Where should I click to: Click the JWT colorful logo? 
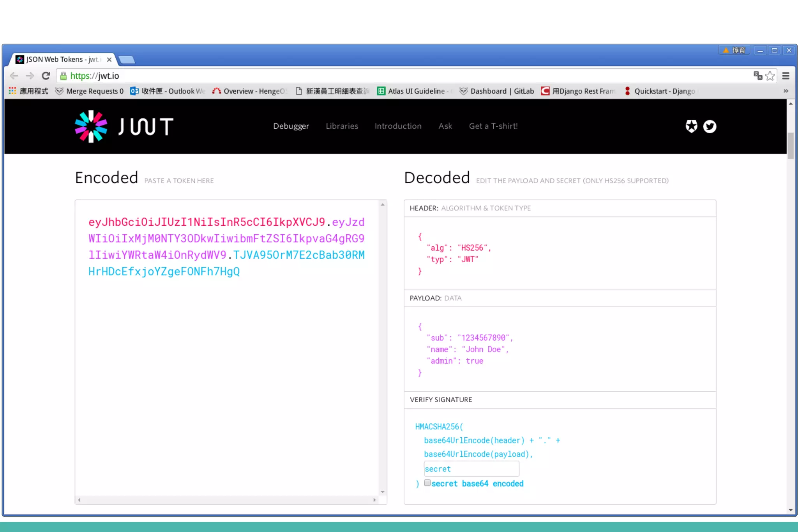(91, 126)
